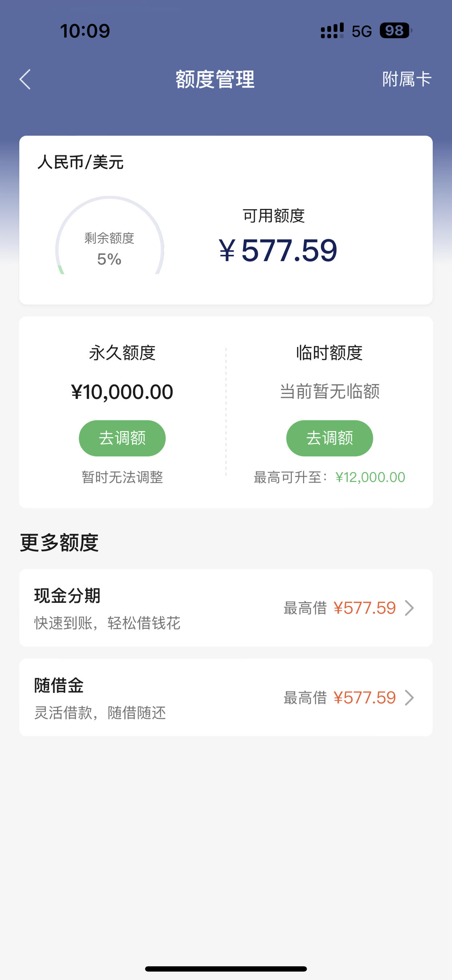Tap the 永久额度 ¥10,000.00 amount
This screenshot has width=452, height=980.
[x=122, y=392]
